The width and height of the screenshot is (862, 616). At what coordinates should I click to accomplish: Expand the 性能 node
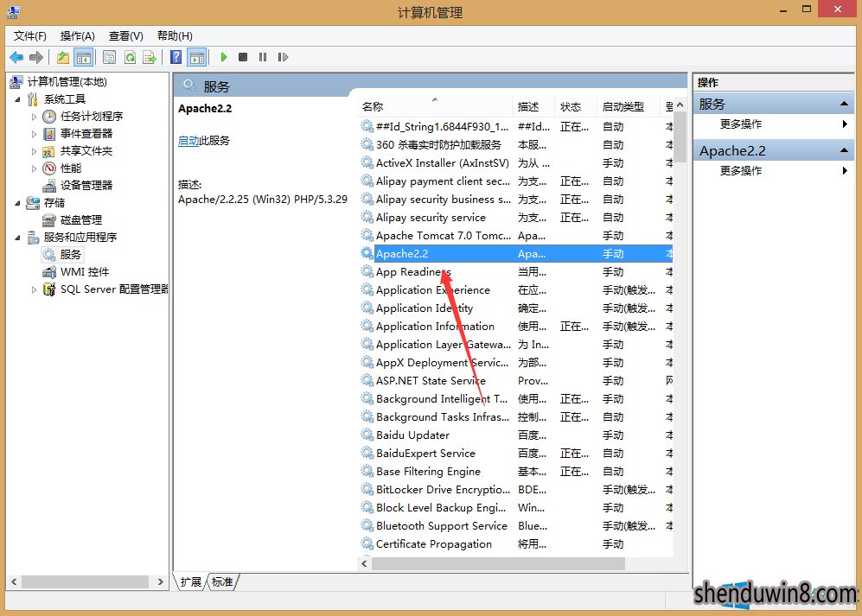click(34, 168)
